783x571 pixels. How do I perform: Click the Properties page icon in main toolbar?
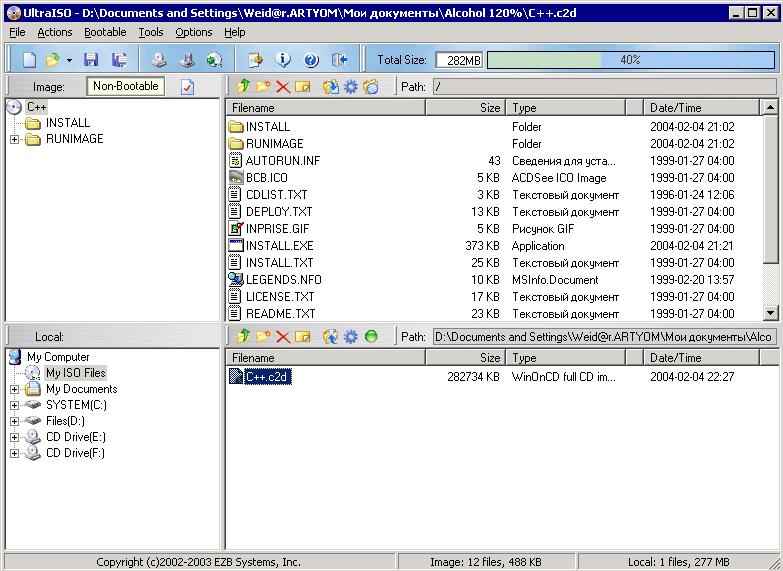point(256,60)
